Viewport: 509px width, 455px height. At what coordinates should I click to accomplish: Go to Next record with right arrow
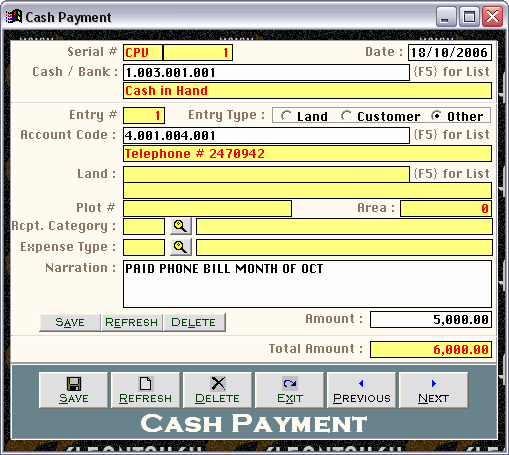tap(433, 390)
